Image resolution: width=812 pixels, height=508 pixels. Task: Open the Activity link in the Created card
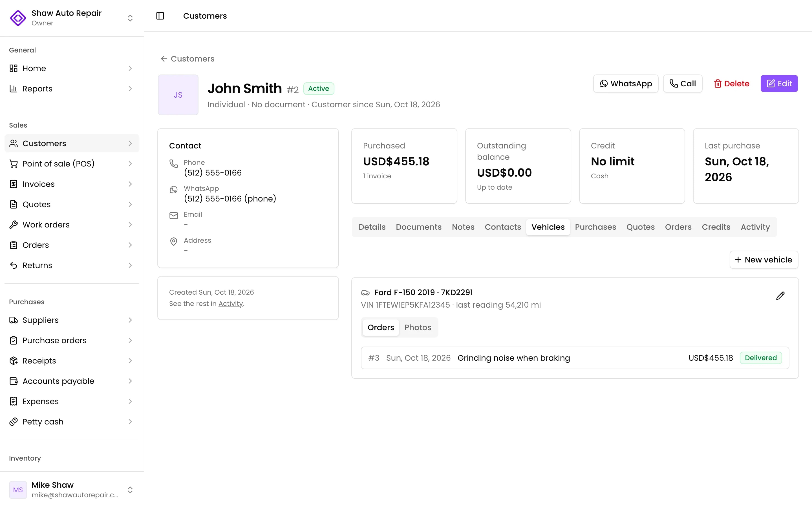tap(231, 304)
